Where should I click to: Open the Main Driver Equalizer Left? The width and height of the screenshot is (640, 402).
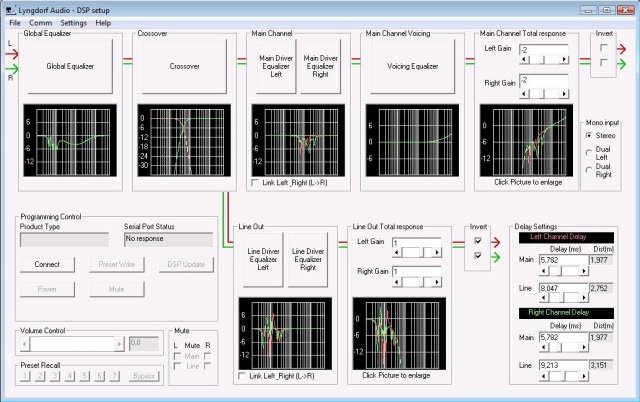[275, 65]
